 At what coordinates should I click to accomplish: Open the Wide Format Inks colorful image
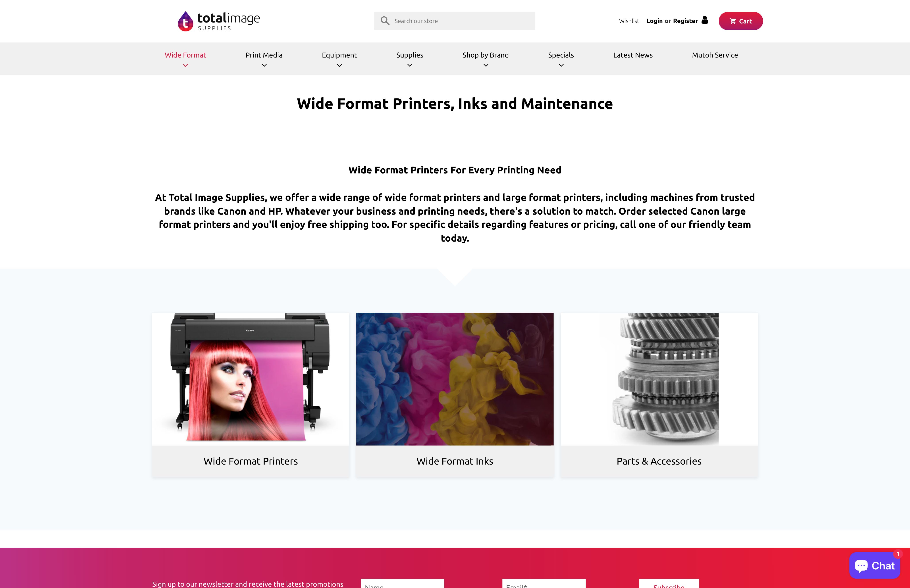(455, 379)
